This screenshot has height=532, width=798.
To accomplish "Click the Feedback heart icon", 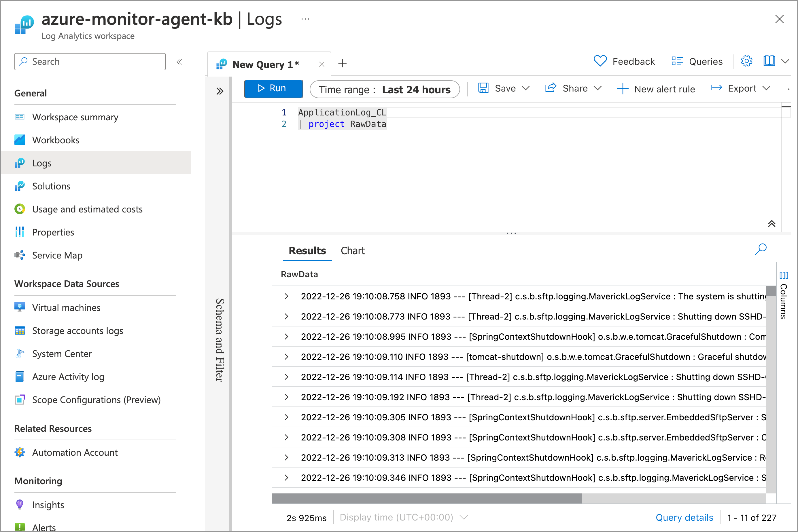I will point(600,61).
